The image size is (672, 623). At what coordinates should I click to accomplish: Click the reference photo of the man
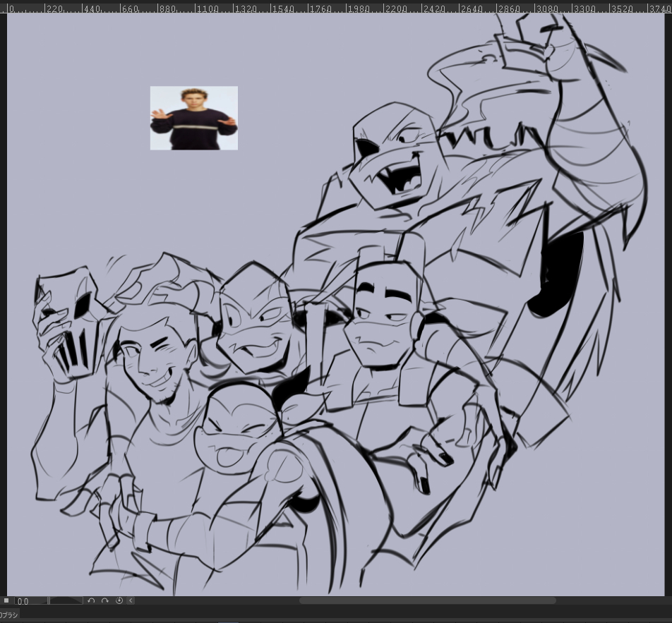point(193,118)
